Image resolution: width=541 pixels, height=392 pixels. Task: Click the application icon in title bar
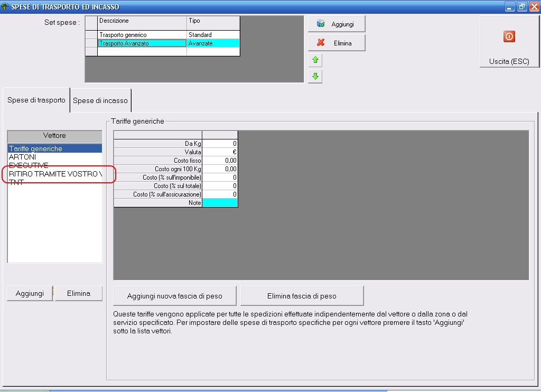(x=5, y=6)
